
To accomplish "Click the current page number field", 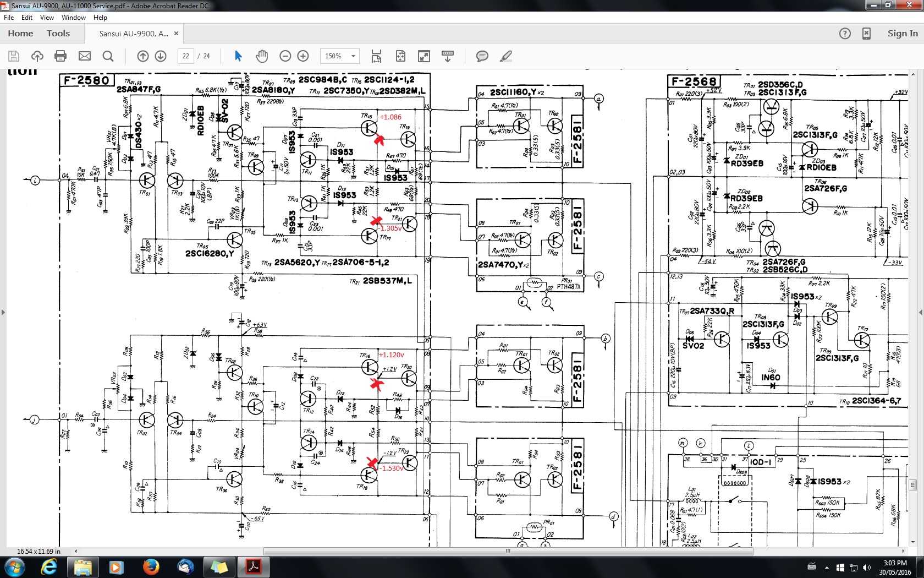I will tap(186, 56).
